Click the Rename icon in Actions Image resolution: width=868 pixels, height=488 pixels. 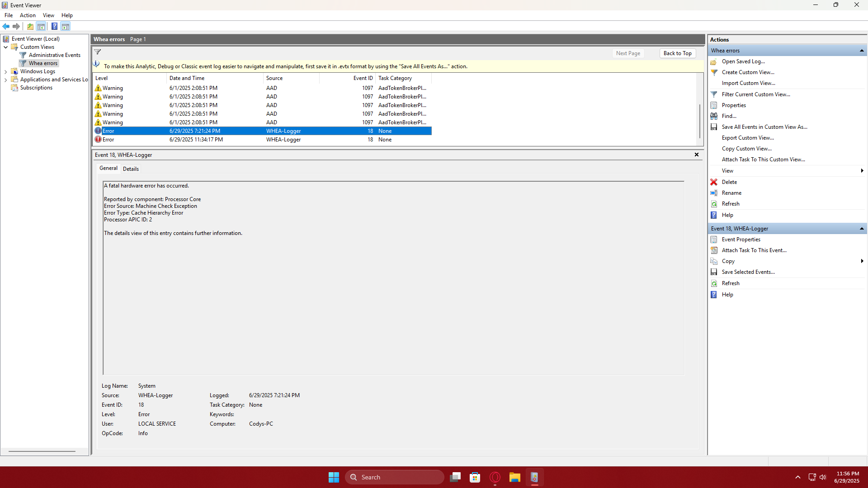click(714, 193)
